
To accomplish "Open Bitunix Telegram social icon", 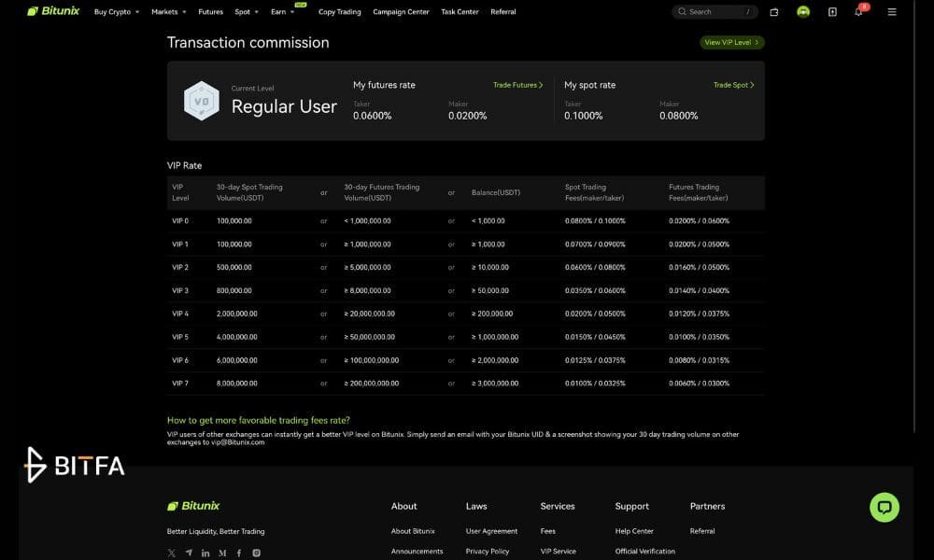I will (x=189, y=553).
